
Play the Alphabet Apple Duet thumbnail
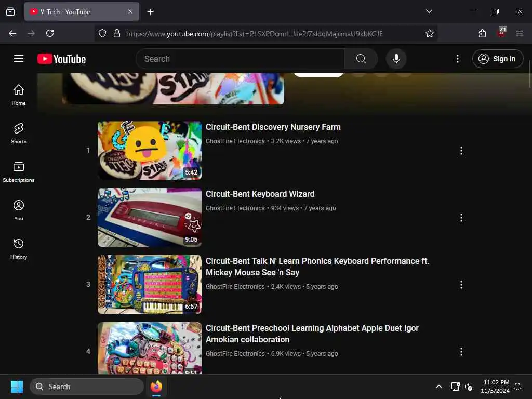(x=150, y=348)
